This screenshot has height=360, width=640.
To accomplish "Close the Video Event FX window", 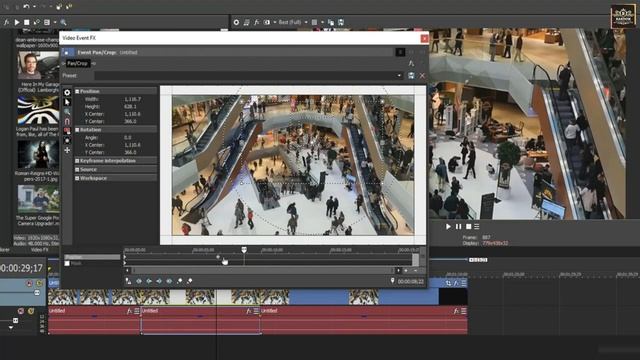I will click(424, 38).
